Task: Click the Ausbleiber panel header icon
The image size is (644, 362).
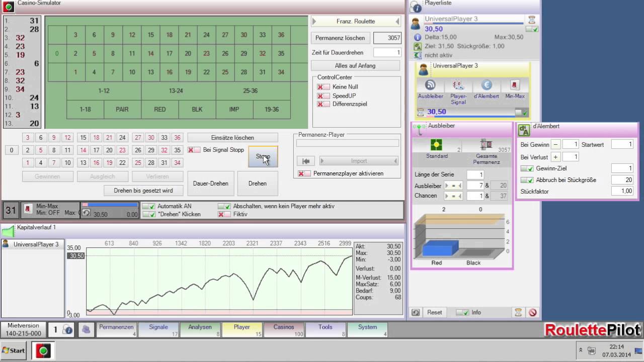Action: [x=419, y=129]
